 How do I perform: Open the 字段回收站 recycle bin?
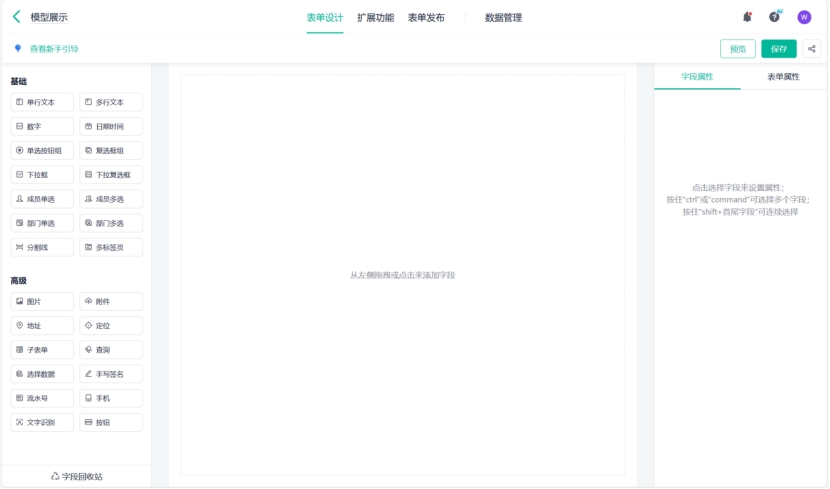(77, 476)
